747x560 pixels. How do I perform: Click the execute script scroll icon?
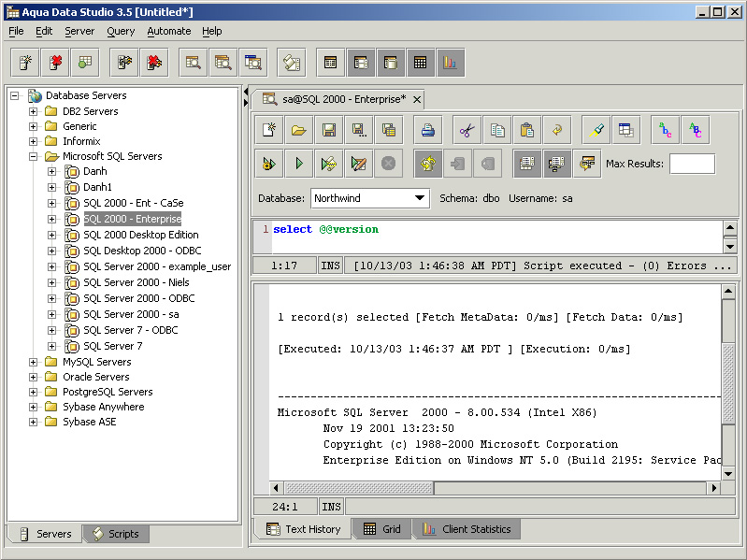point(329,164)
